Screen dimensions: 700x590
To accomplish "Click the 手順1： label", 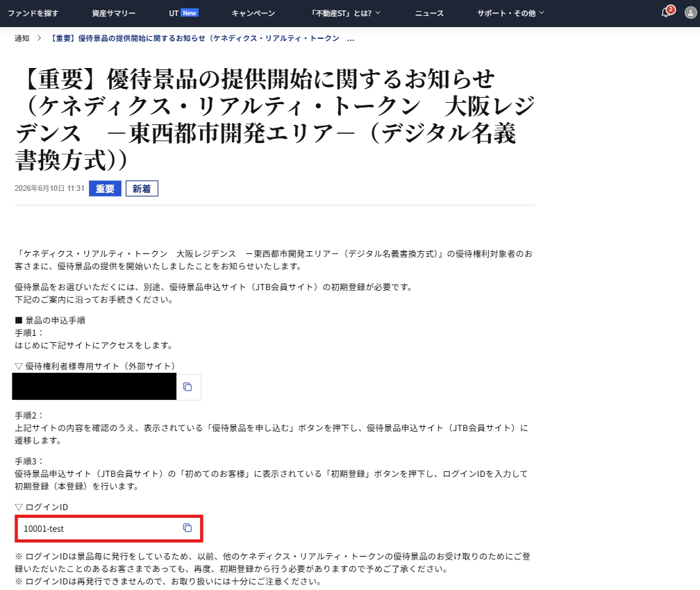I will (x=28, y=333).
